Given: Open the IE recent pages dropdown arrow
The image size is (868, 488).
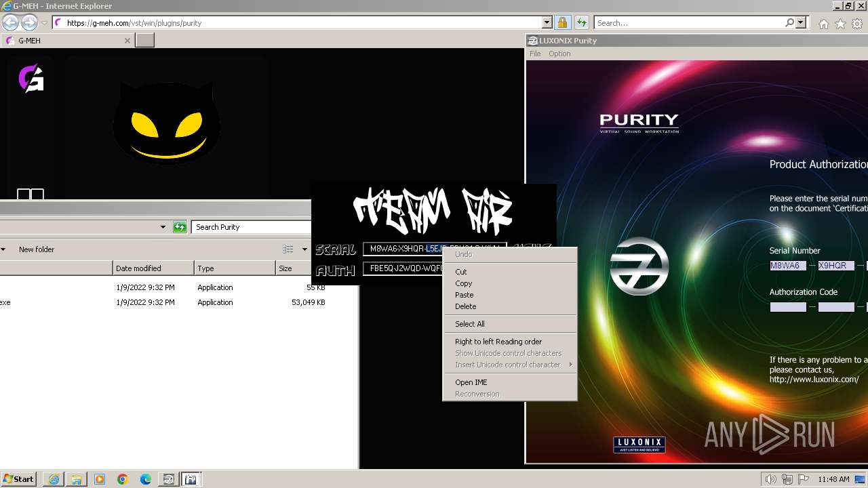Looking at the screenshot, I should [44, 23].
